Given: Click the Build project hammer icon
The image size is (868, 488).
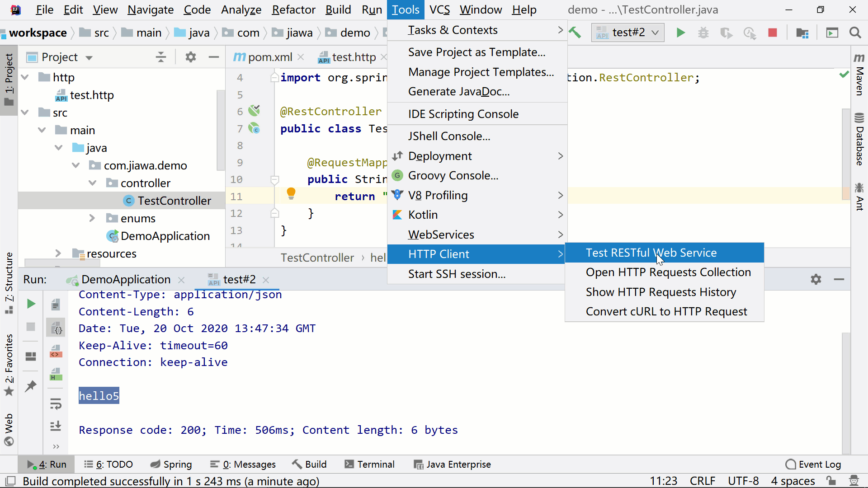Looking at the screenshot, I should point(575,33).
